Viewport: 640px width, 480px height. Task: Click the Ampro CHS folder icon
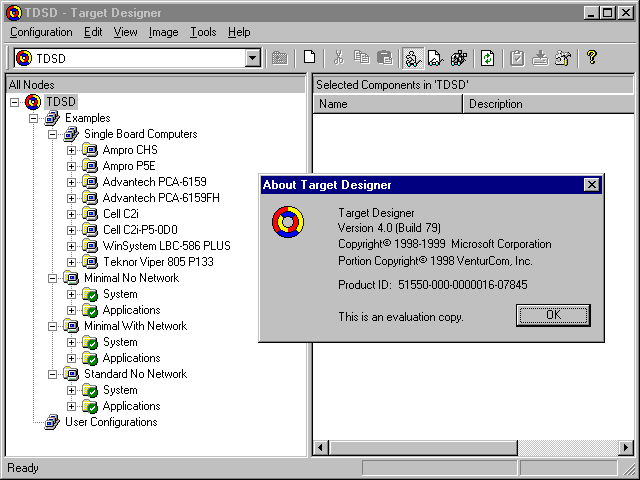[90, 150]
